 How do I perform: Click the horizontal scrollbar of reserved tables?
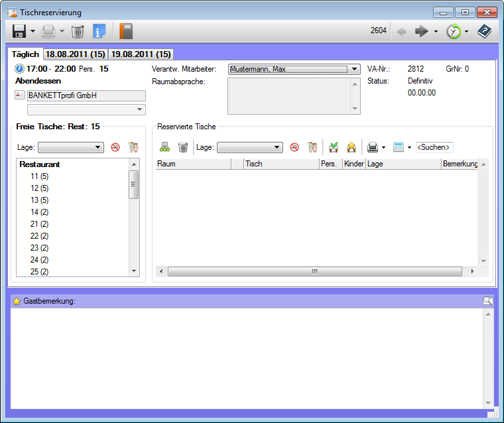coord(314,271)
